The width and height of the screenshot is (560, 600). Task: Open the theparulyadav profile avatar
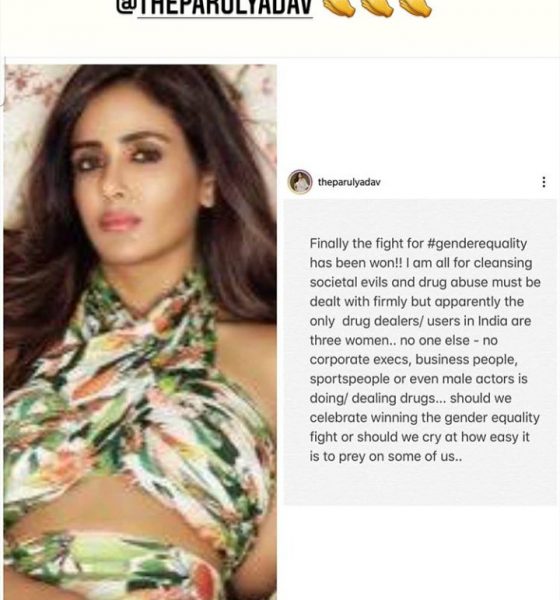pos(300,182)
